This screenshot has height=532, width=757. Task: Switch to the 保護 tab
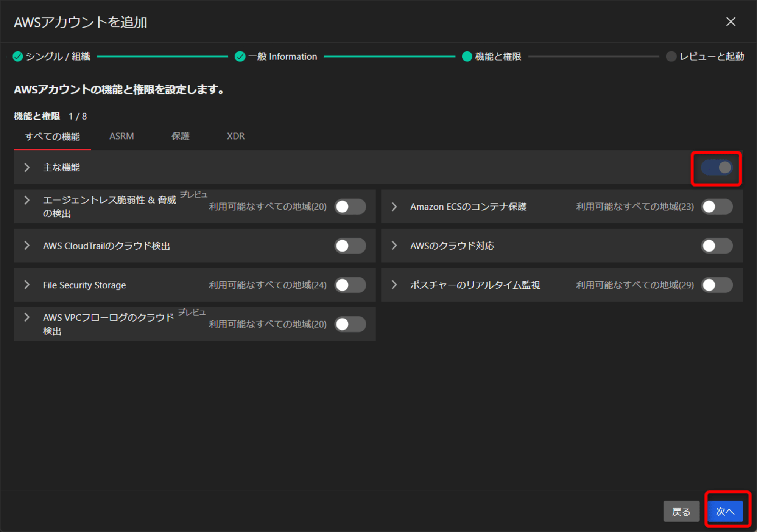[180, 136]
